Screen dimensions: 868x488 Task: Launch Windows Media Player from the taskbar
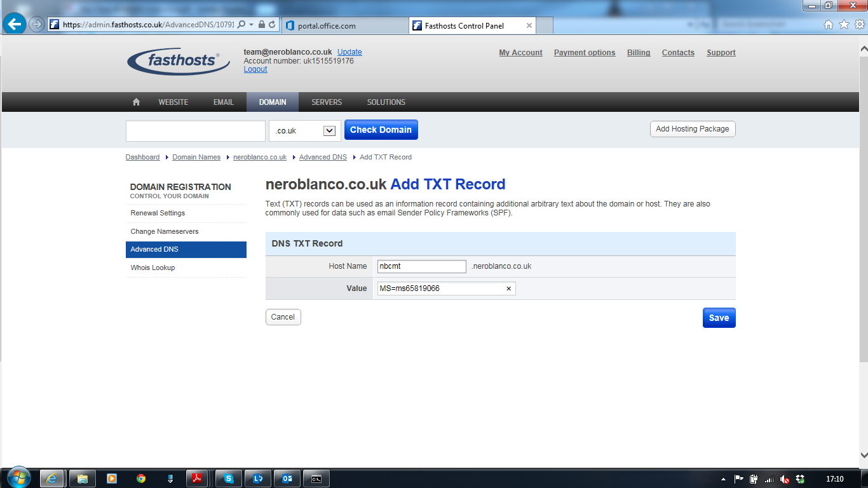point(112,478)
